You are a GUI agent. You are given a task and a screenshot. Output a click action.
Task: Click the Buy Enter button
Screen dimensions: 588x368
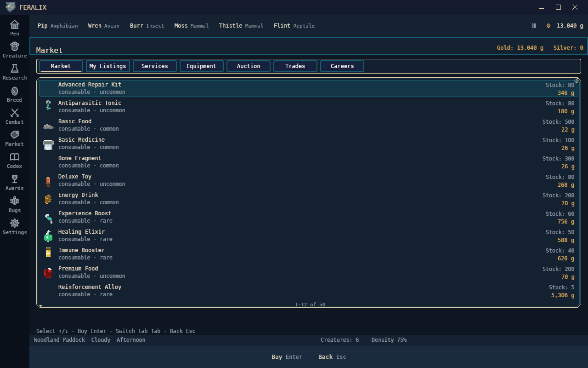[x=287, y=357]
